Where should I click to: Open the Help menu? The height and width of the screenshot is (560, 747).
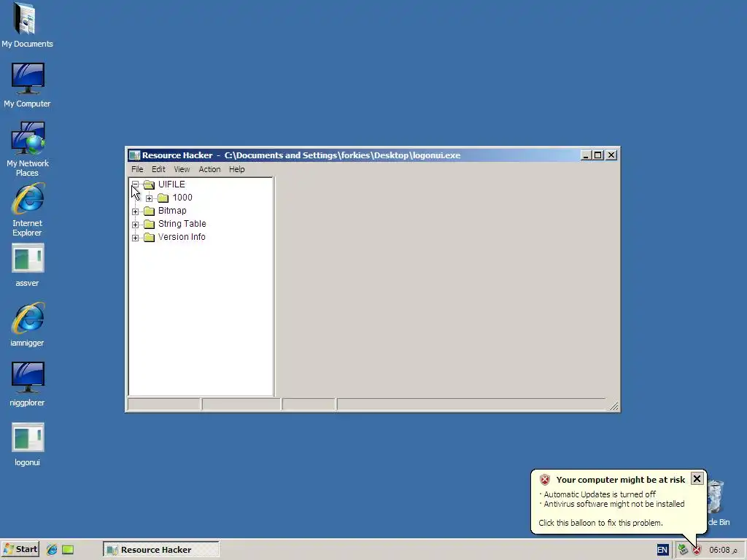(236, 169)
